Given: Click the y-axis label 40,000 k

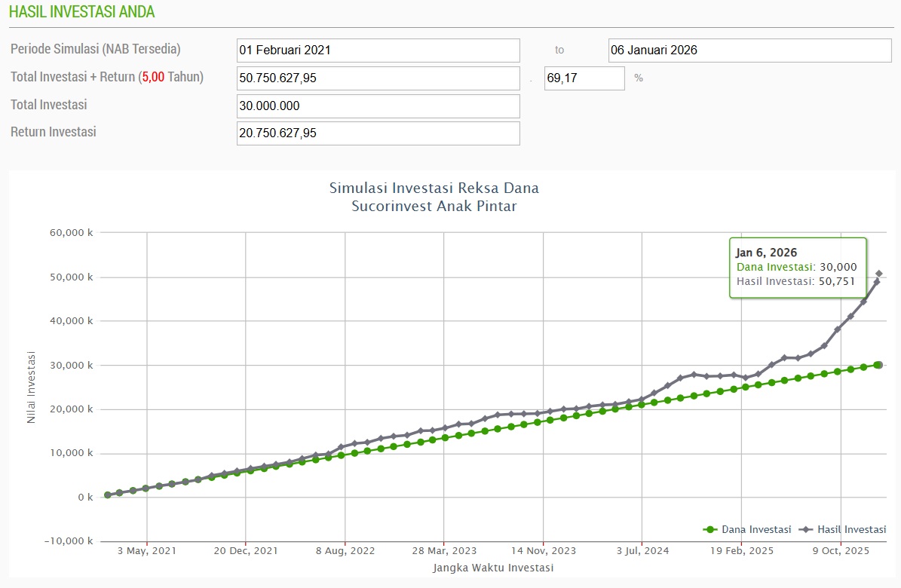Looking at the screenshot, I should pos(72,320).
